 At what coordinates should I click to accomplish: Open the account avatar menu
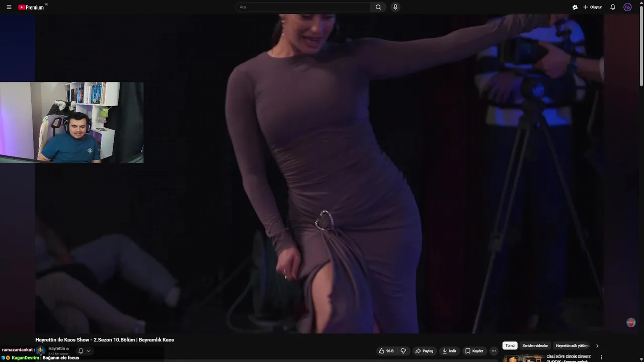click(x=627, y=7)
